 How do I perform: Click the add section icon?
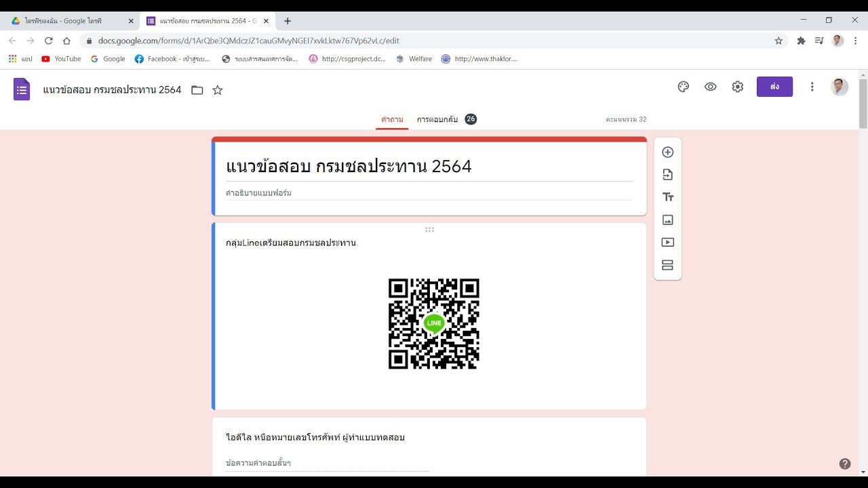(667, 265)
